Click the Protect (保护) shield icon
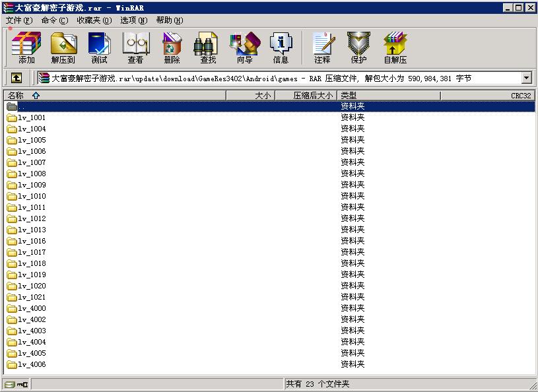538x392 pixels. pos(358,48)
